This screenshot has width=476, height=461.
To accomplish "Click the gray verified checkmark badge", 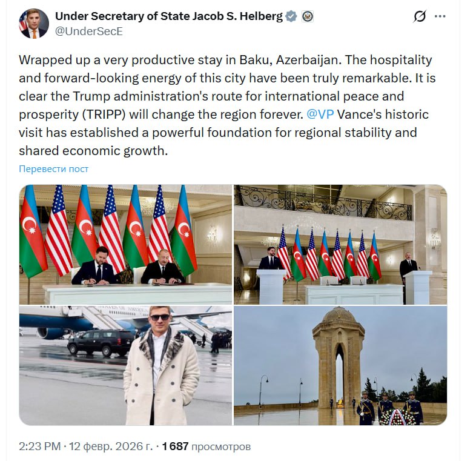I will [x=291, y=17].
